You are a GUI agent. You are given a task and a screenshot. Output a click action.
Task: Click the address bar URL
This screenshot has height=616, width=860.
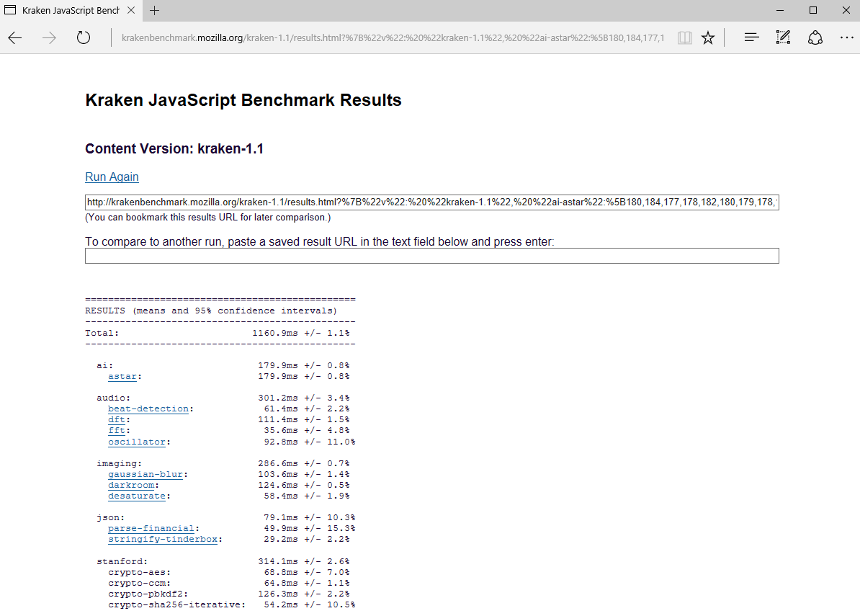[393, 38]
